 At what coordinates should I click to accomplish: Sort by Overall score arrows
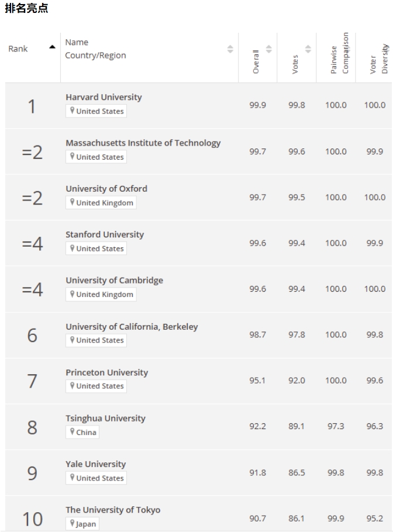pos(269,49)
